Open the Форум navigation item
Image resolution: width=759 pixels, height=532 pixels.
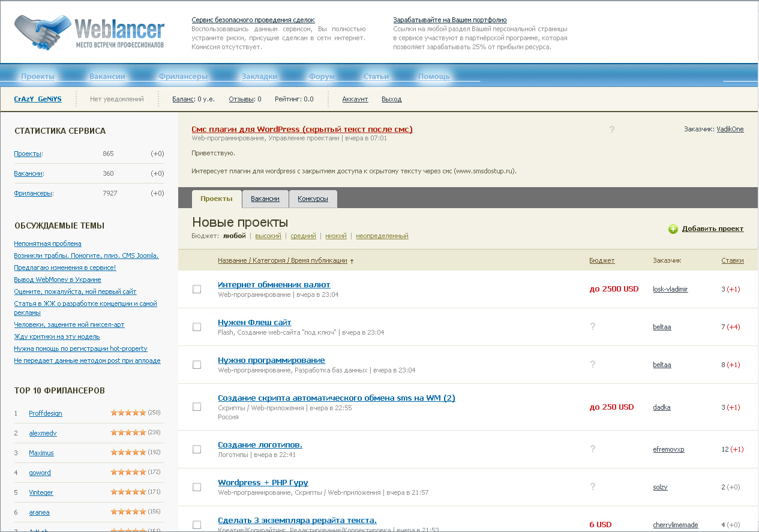pyautogui.click(x=322, y=76)
